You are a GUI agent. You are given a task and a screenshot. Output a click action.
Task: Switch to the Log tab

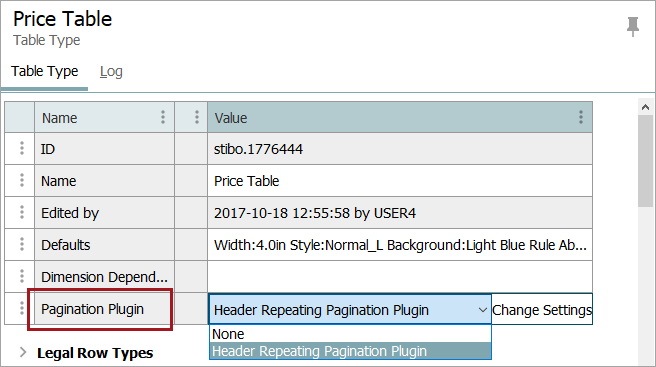[111, 72]
